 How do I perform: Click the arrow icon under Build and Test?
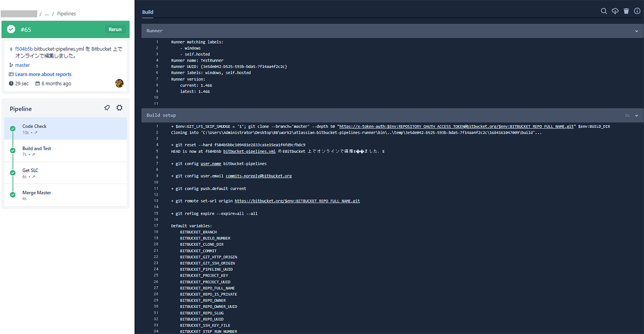(x=34, y=155)
